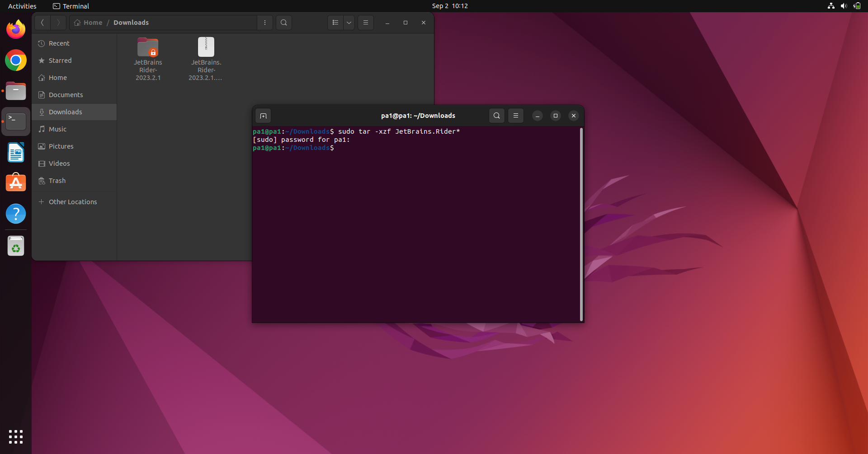
Task: Show the applications grid from the dock
Action: [x=15, y=437]
